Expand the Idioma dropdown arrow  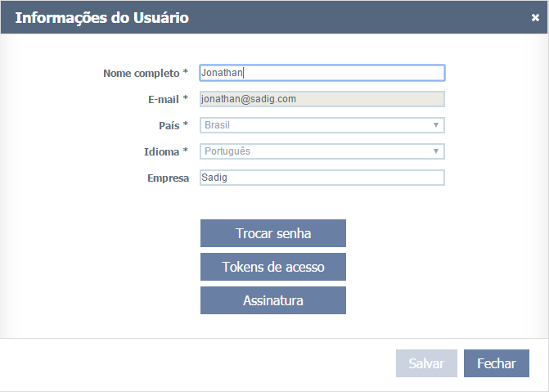pos(437,151)
